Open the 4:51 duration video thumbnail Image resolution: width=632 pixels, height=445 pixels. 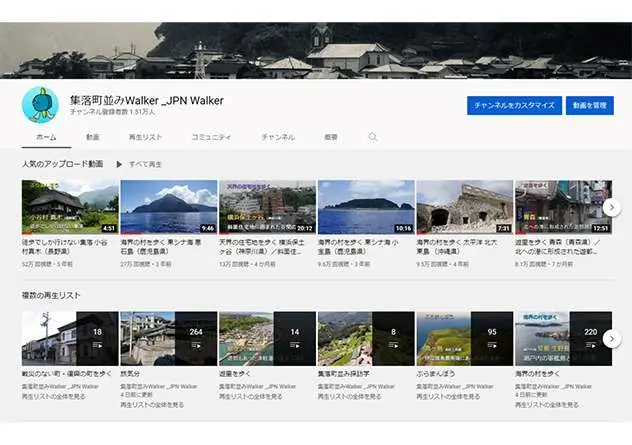tap(70, 207)
